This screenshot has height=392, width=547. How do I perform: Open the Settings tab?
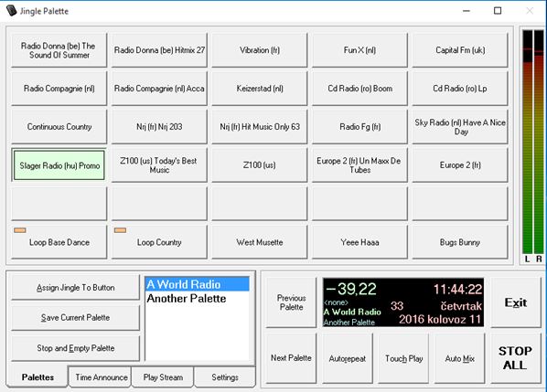225,377
